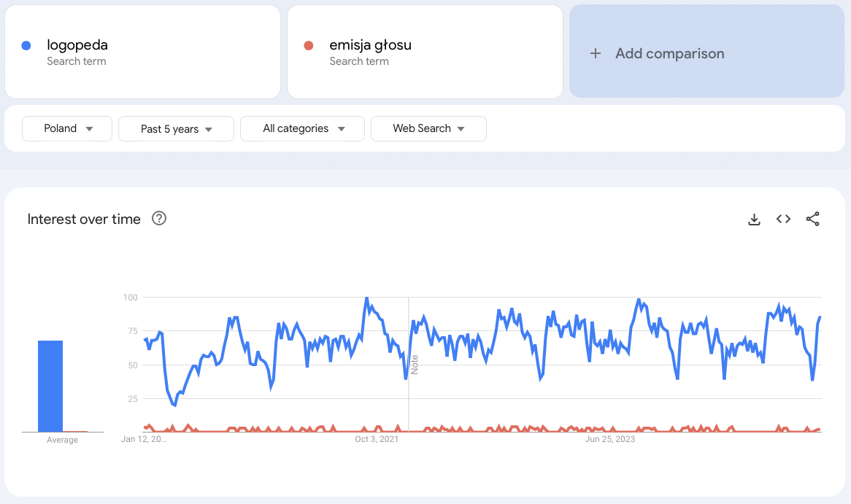Click the plus icon in Add comparison
The image size is (851, 504).
pyautogui.click(x=596, y=53)
